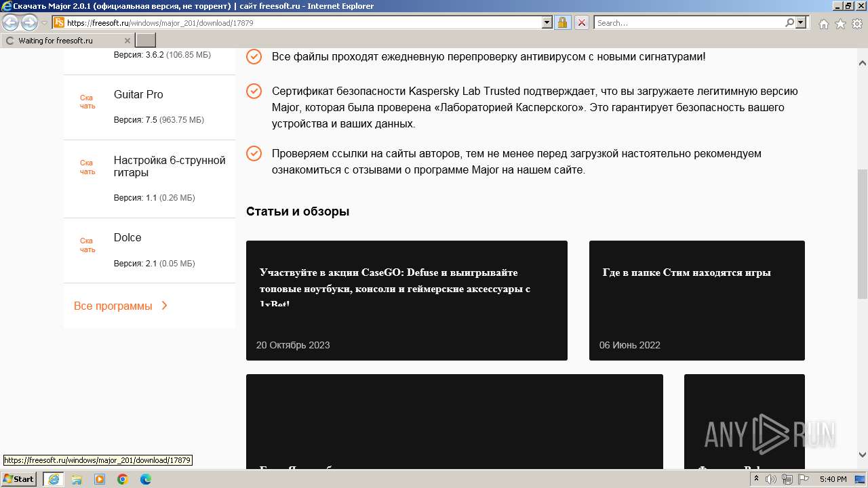This screenshot has width=868, height=488.
Task: Open 'Настройка 6-струнной гитары' program link
Action: [x=170, y=166]
